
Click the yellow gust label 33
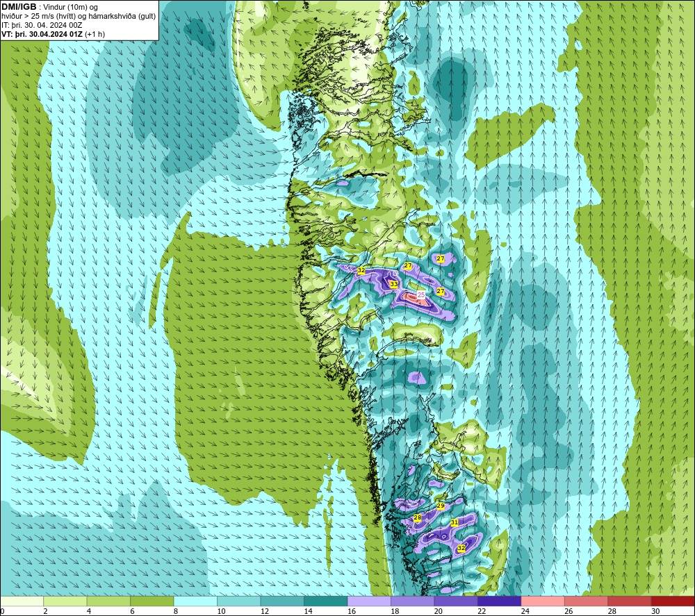tap(393, 284)
